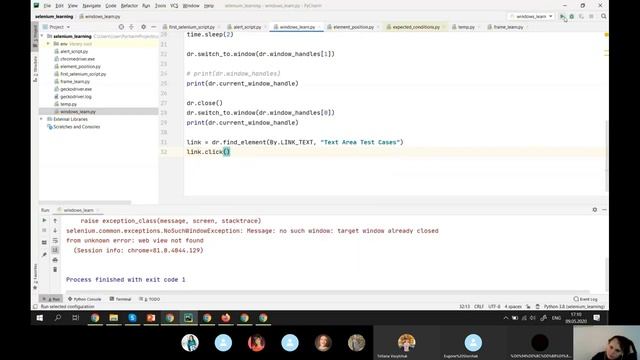Viewport: 640px width, 360px height.
Task: Hide the Project tool window
Action: coord(153,27)
